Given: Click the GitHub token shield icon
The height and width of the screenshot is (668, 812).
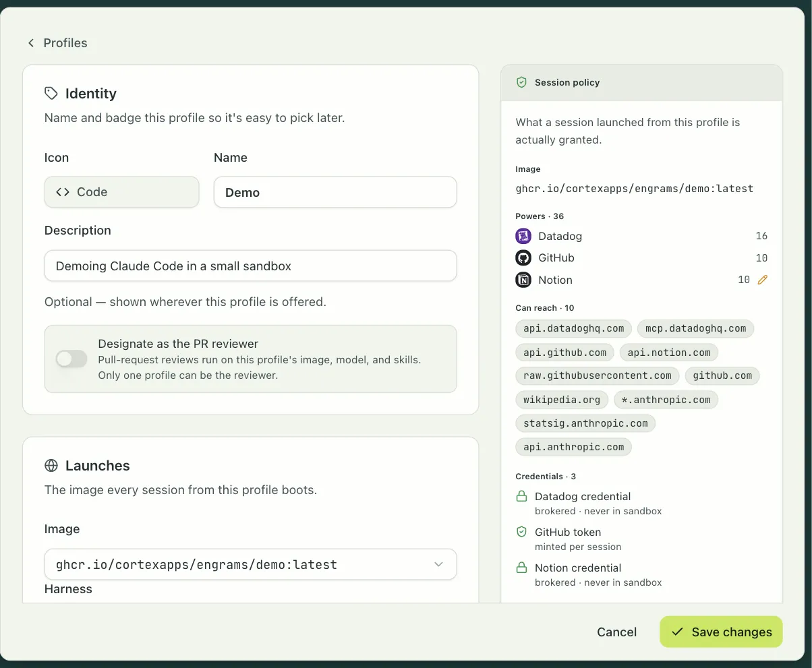Looking at the screenshot, I should pos(521,532).
